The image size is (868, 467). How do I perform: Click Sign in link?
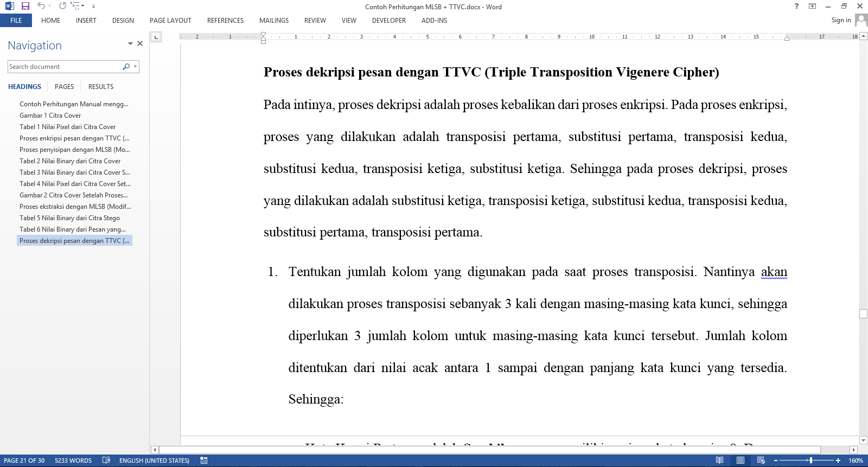841,20
